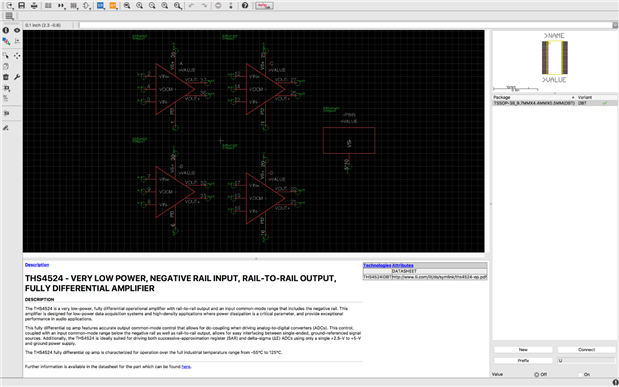Follow the datasheet 'here' link
The width and height of the screenshot is (619, 387).
(x=186, y=367)
